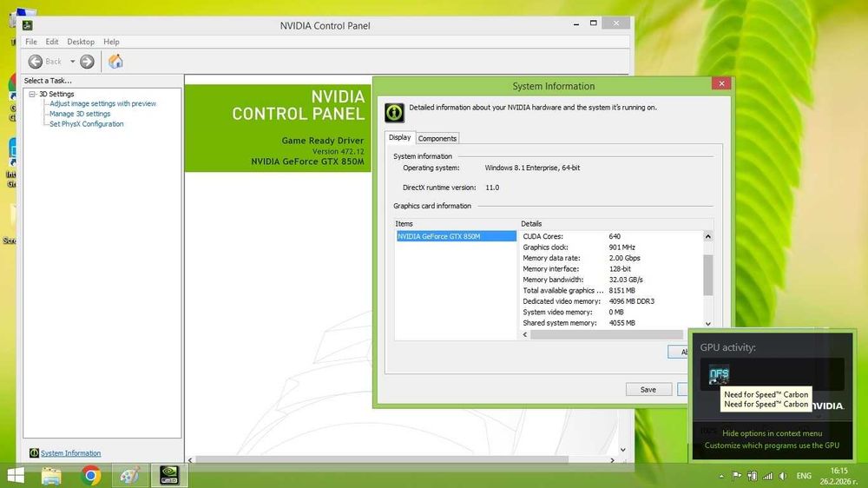Click the ENG language indicator
The width and height of the screenshot is (868, 488).
coord(804,476)
